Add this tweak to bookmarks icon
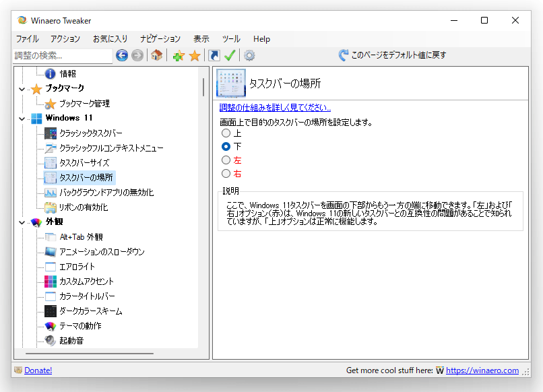Viewport: 543px width, 392px height. 179,55
